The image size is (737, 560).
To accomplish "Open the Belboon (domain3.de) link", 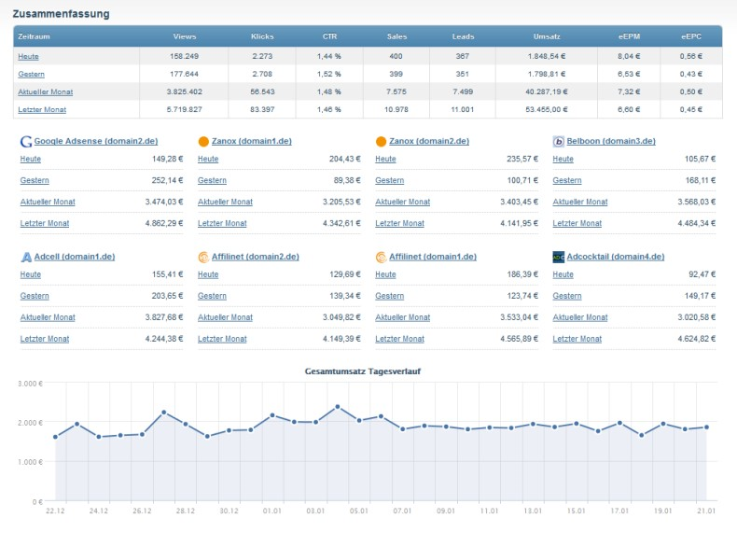I will tap(611, 141).
